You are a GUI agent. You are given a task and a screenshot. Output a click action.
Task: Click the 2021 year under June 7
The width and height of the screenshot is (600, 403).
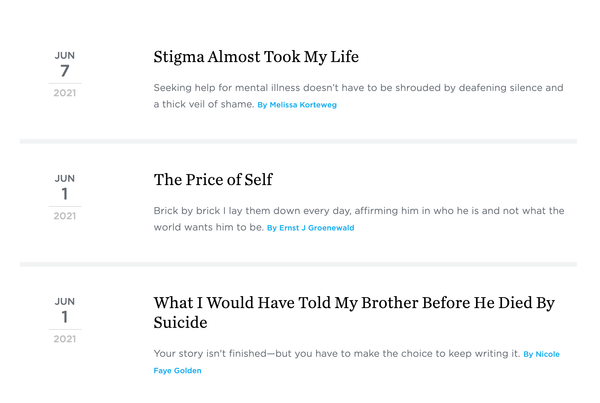(x=65, y=92)
